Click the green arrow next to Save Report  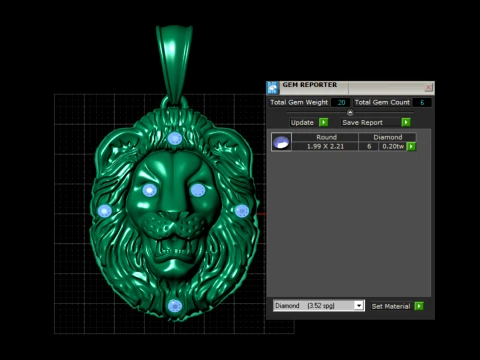click(x=406, y=122)
